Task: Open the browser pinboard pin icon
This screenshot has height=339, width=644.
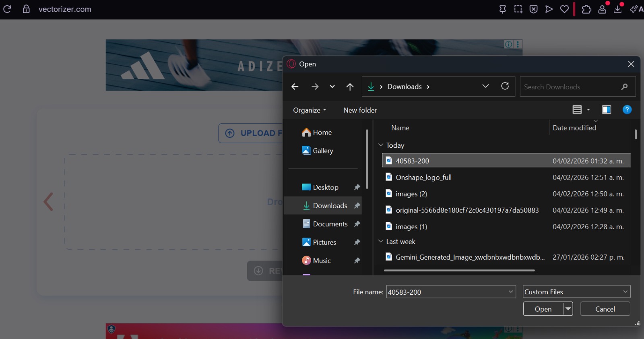Action: 503,9
